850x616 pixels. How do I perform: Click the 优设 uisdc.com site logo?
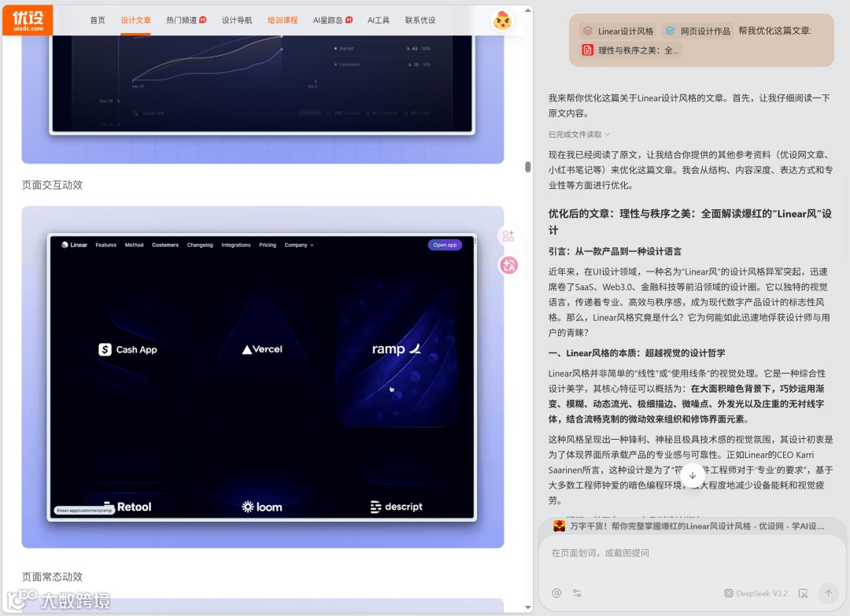[x=28, y=20]
